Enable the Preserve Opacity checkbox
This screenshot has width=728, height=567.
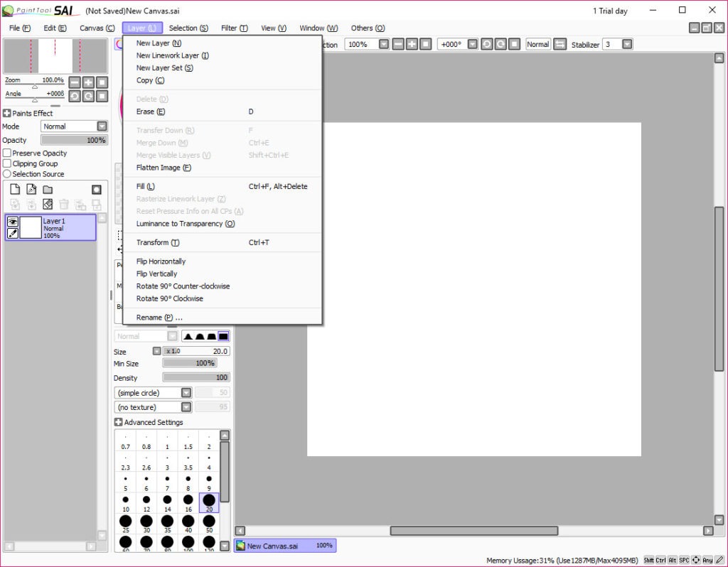click(x=7, y=153)
